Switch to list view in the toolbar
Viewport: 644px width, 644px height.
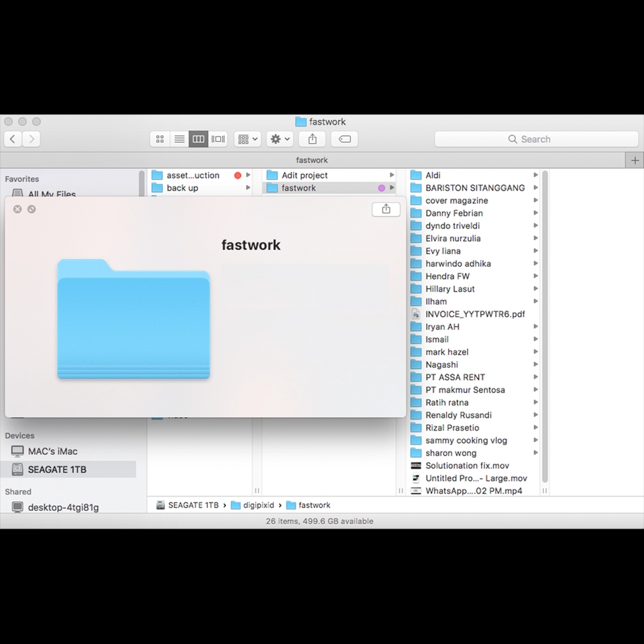[179, 139]
